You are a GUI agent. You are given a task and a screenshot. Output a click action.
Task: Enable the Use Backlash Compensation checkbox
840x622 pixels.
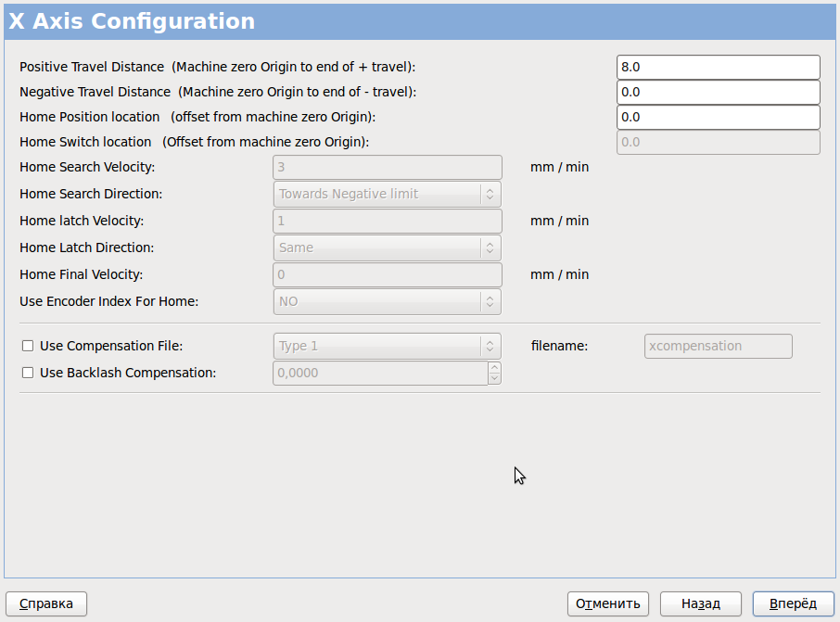[28, 373]
